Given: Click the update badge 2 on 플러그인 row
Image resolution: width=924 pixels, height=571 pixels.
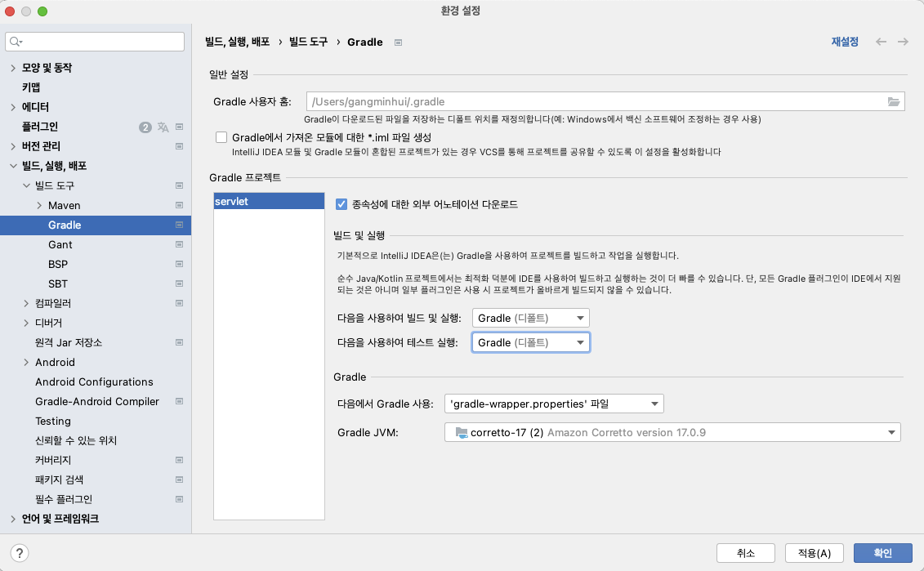Looking at the screenshot, I should click(x=145, y=127).
